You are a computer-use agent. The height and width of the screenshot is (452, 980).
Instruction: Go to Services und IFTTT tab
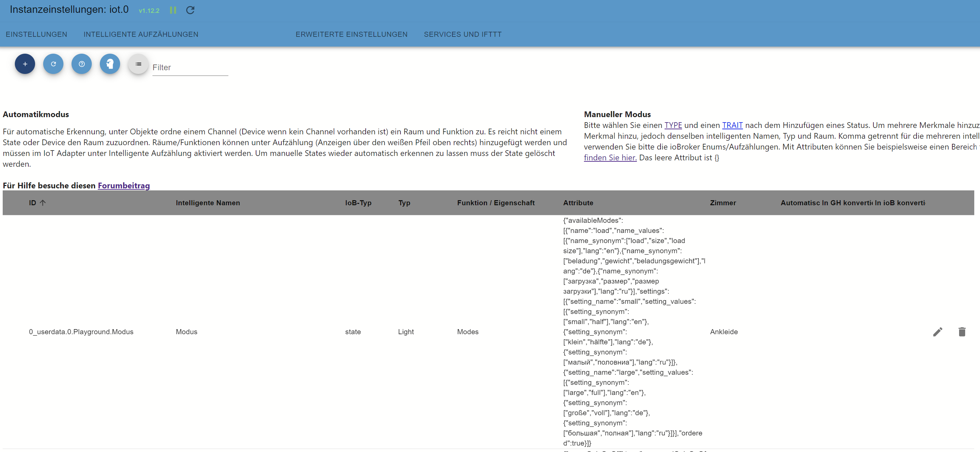(462, 34)
